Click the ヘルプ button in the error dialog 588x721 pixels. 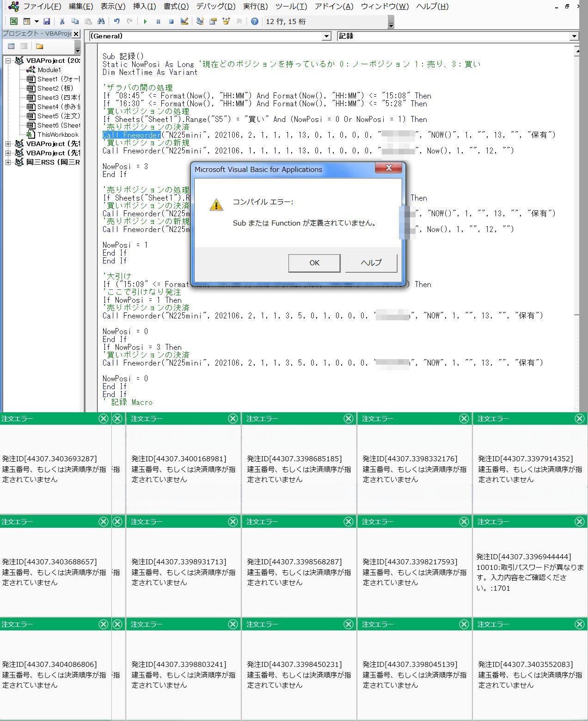tap(371, 263)
